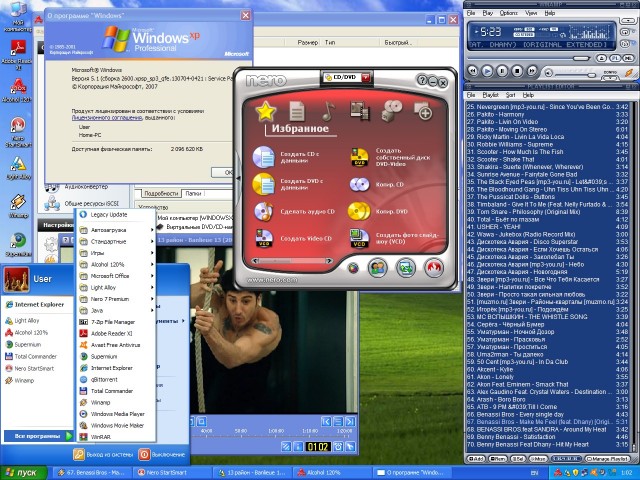Mute Winamp via speaker icon
Screen dimensions: 640x480
[x=549, y=73]
